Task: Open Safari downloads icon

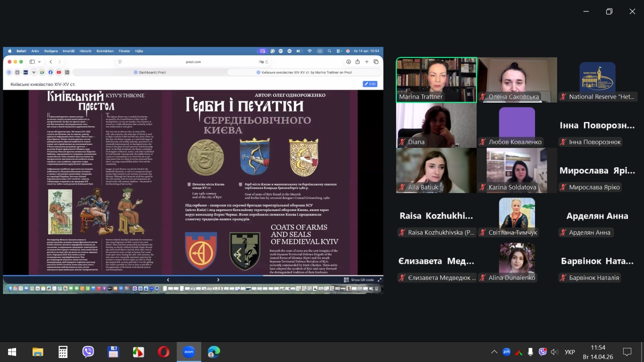Action: tap(349, 62)
